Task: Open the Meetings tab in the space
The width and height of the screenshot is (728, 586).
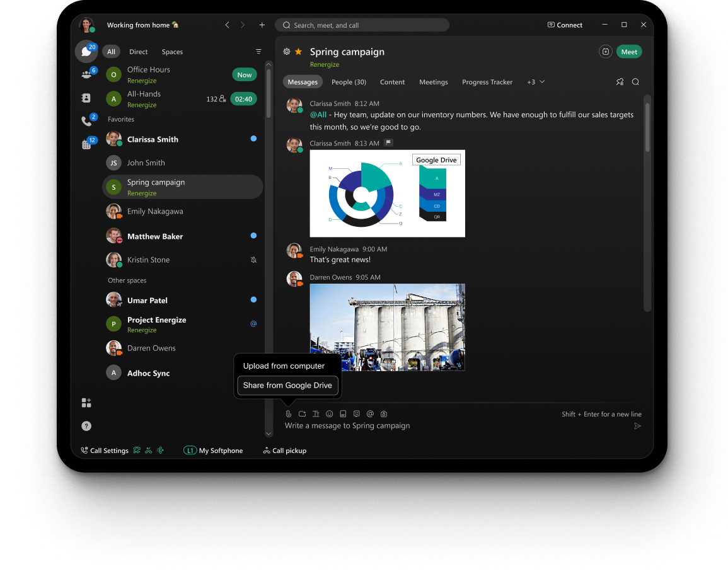Action: (434, 82)
